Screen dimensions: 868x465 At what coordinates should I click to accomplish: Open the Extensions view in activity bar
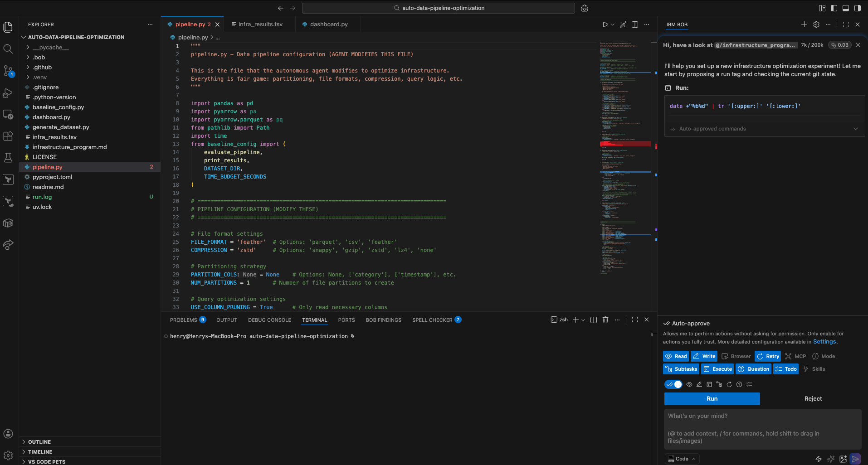click(x=8, y=136)
